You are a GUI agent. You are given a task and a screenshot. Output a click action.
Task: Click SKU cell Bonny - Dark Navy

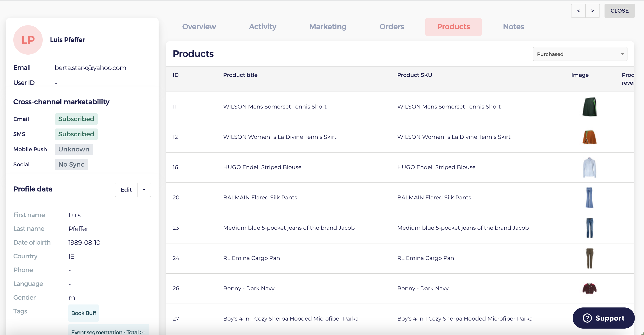click(423, 288)
